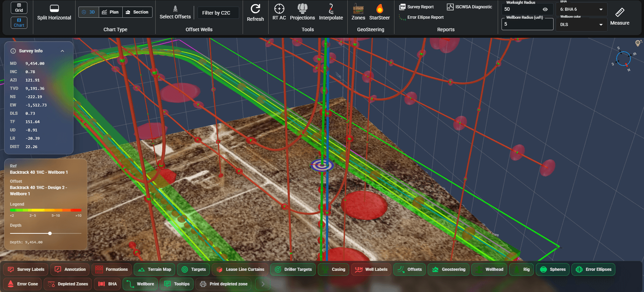This screenshot has width=644, height=292.
Task: Open the Survey Report
Action: 416,7
